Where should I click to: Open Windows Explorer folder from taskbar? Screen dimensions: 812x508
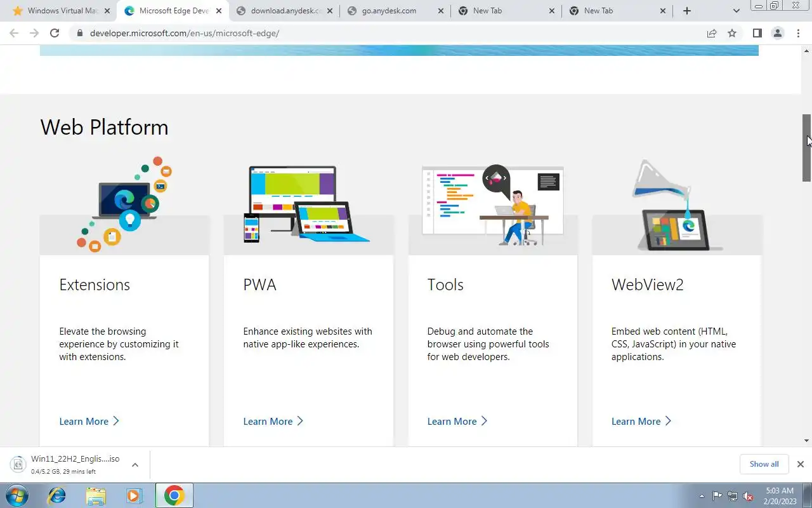pos(96,495)
